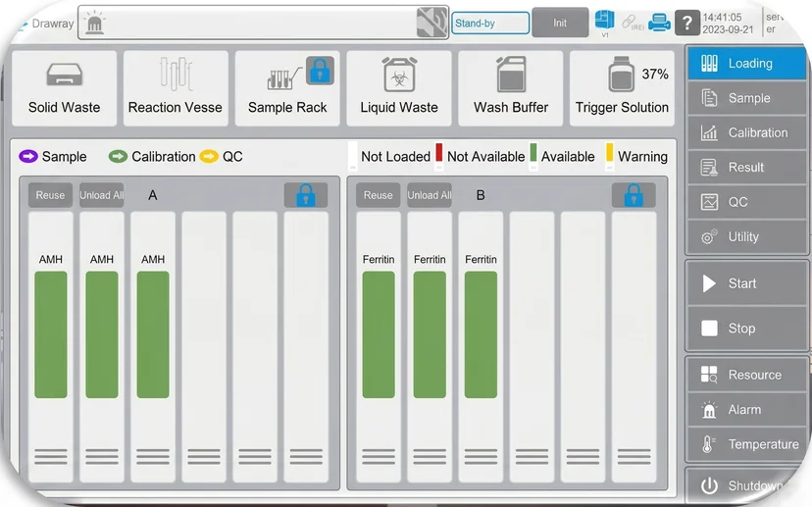Switch to the Loading tab
The image size is (812, 507).
point(746,63)
